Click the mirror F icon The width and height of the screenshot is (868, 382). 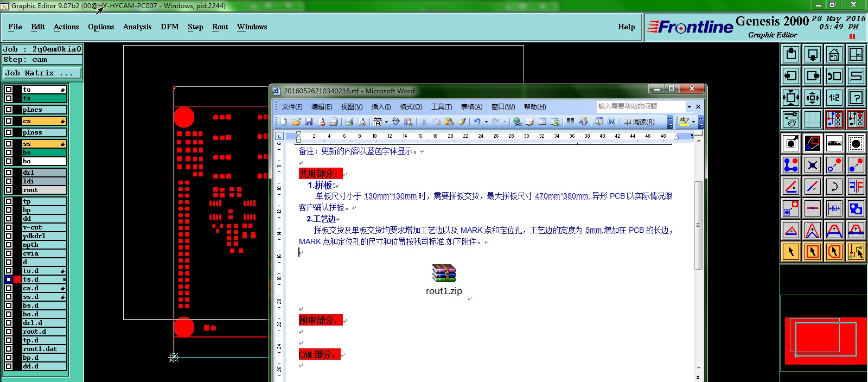tap(856, 187)
